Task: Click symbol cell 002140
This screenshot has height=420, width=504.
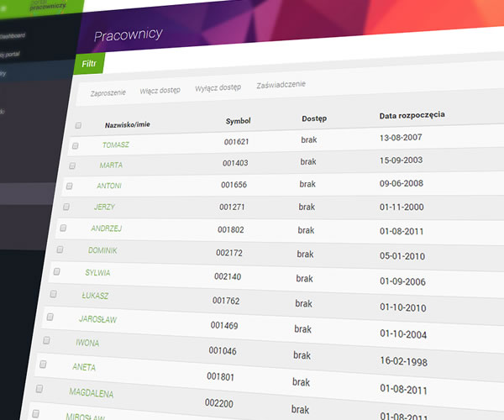Action: coord(228,276)
